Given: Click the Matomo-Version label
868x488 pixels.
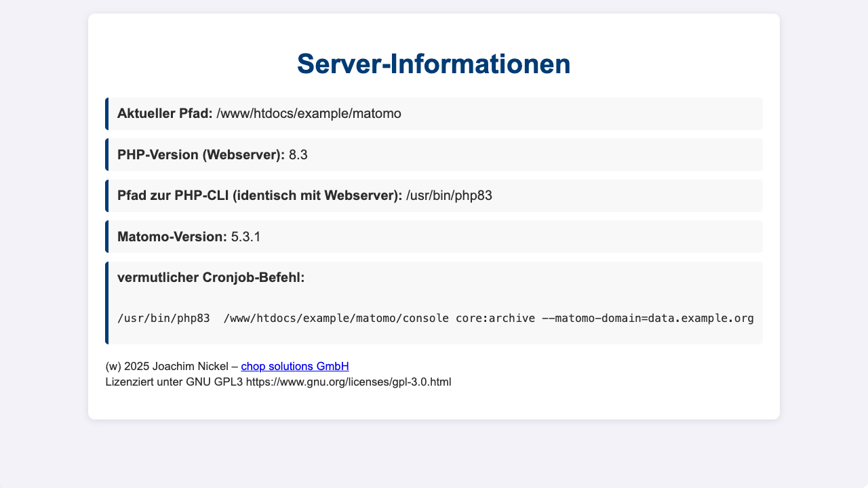Looking at the screenshot, I should tap(172, 237).
